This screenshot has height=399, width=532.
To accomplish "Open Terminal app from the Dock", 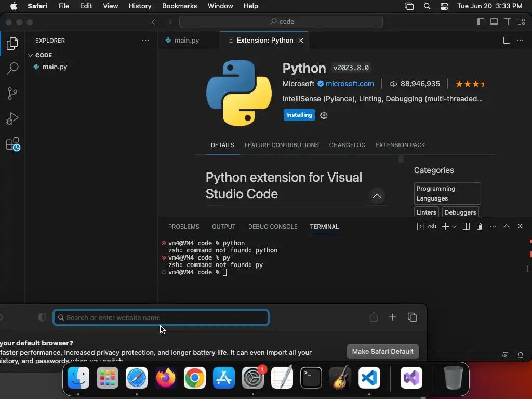I will coord(311,378).
